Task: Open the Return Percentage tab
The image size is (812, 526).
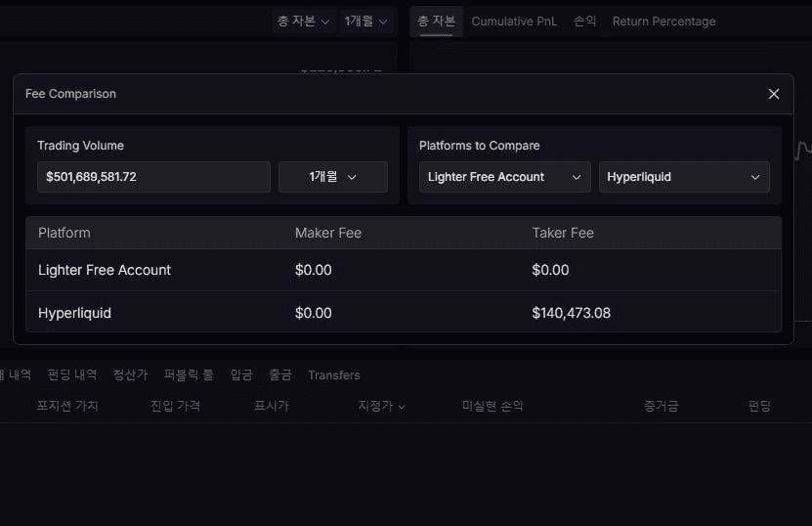Action: click(x=663, y=22)
